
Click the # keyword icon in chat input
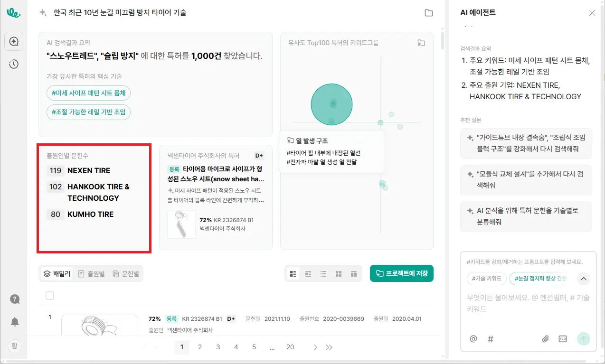(491, 339)
